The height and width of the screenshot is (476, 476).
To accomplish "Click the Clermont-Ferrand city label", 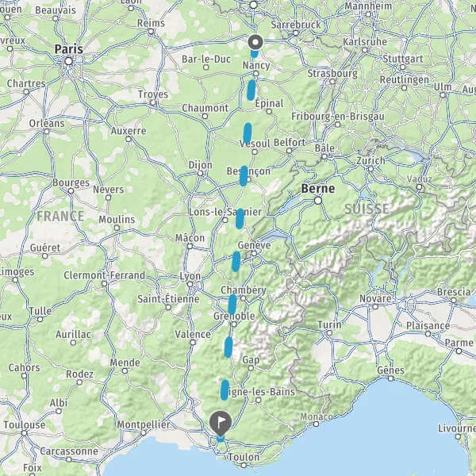I will pyautogui.click(x=104, y=275).
